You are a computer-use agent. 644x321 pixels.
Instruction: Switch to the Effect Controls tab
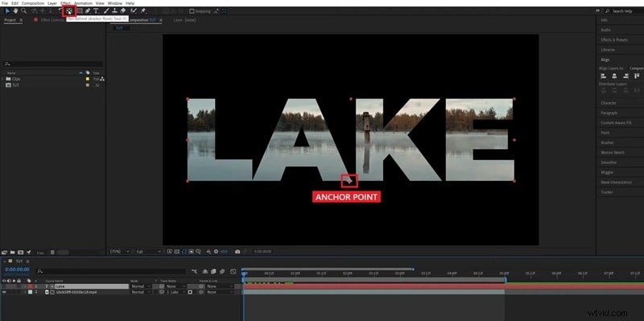52,19
